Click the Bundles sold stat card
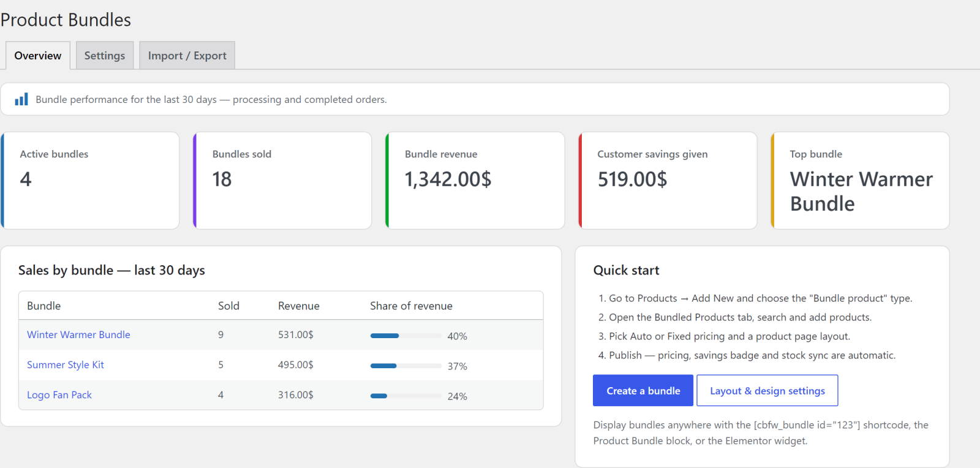 pos(282,181)
